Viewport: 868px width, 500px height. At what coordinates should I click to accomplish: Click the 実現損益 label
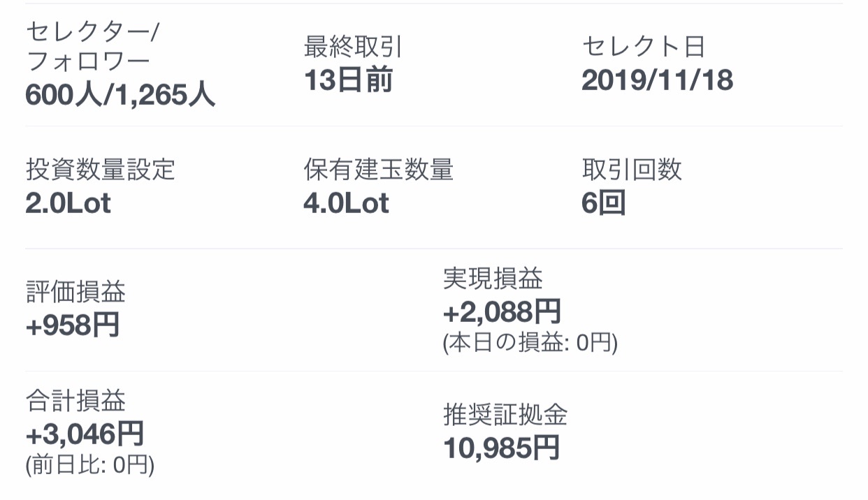(x=493, y=279)
